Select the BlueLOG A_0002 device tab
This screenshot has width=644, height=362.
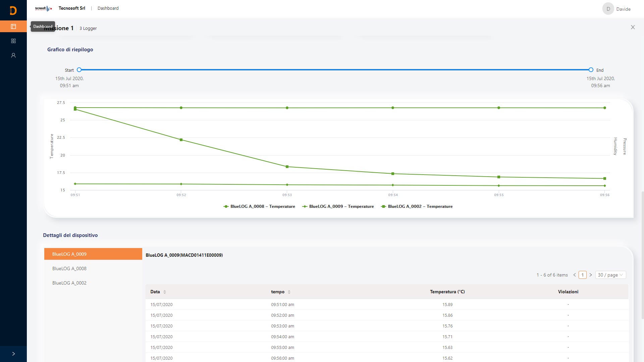pyautogui.click(x=93, y=283)
